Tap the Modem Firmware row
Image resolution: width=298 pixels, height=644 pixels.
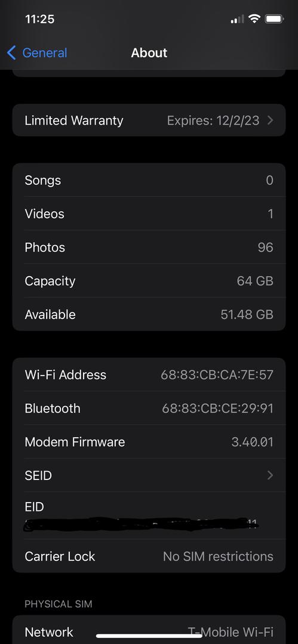coord(149,442)
